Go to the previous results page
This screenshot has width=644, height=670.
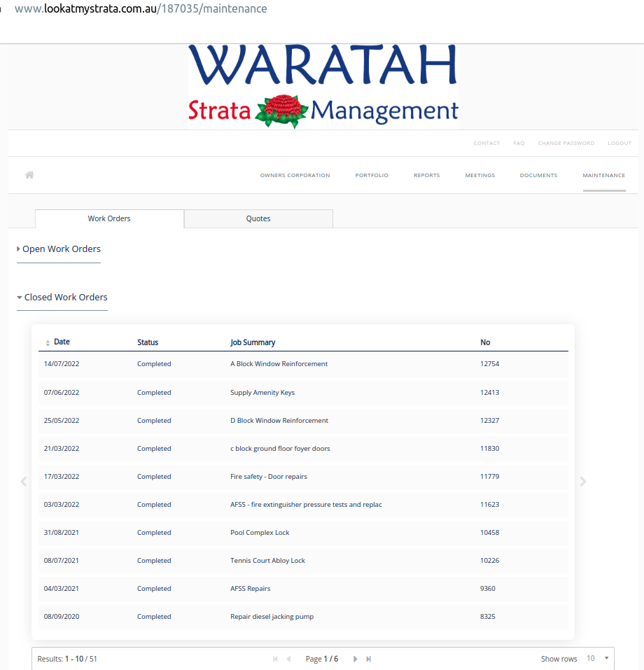click(x=288, y=659)
